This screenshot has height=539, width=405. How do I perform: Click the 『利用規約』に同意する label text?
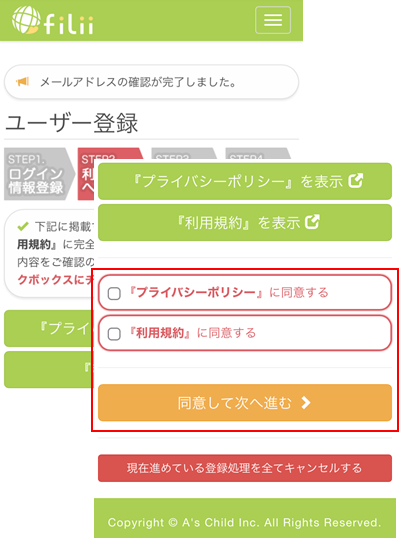coord(193,333)
